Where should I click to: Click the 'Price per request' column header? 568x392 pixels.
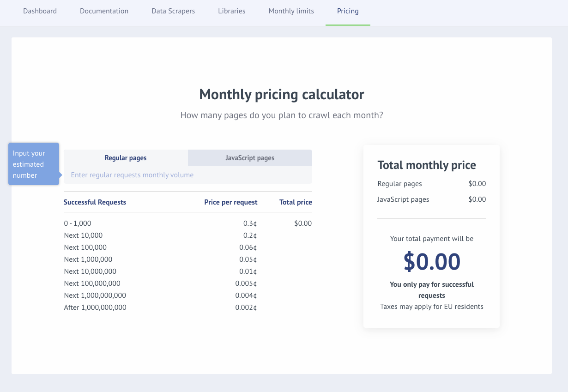231,202
